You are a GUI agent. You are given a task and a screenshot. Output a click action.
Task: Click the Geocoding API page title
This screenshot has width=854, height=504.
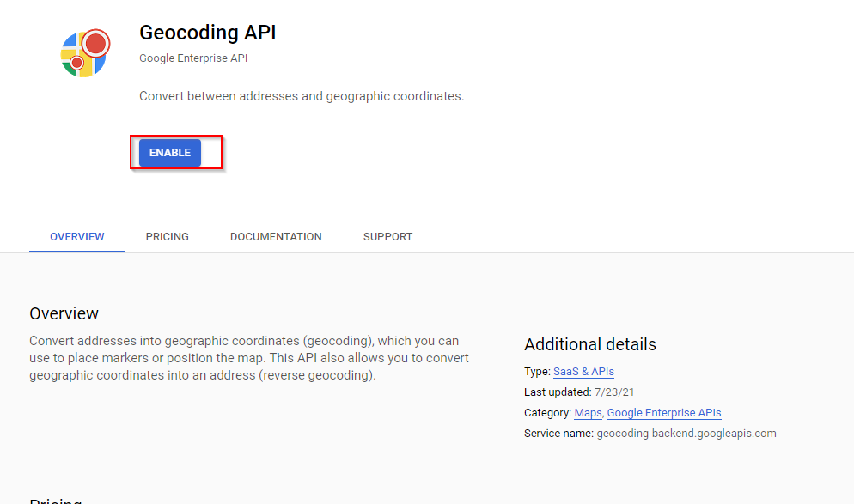(x=208, y=33)
